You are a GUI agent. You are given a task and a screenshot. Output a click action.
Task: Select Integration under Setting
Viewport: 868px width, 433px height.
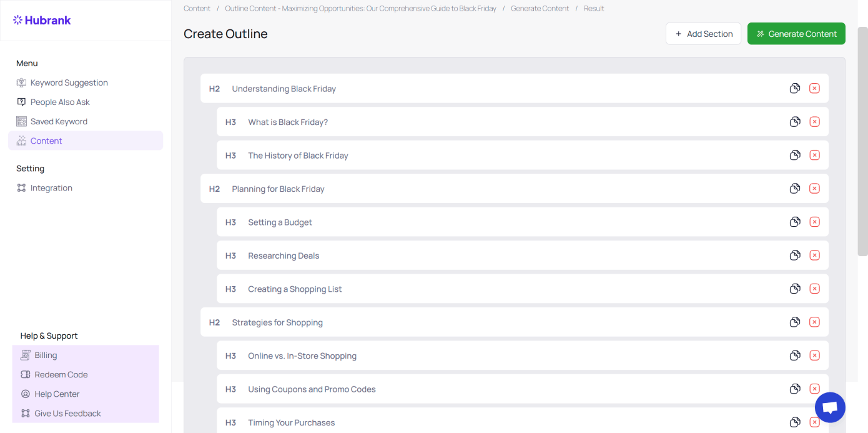[x=51, y=187]
